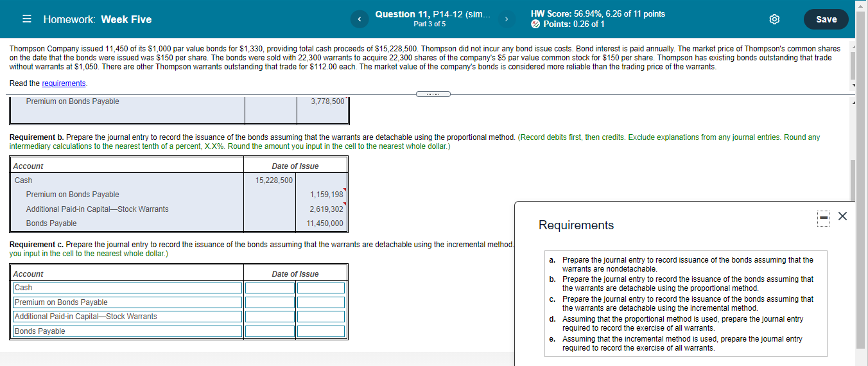Click Date of Issue header in Requirement c table
This screenshot has width=868, height=366.
pos(295,274)
